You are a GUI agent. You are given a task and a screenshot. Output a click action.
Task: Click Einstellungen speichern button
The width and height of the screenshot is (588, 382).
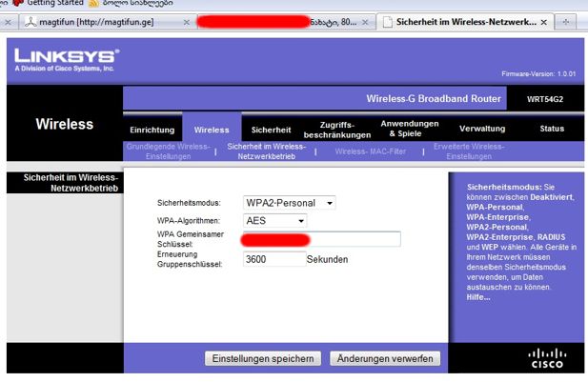[x=263, y=358]
